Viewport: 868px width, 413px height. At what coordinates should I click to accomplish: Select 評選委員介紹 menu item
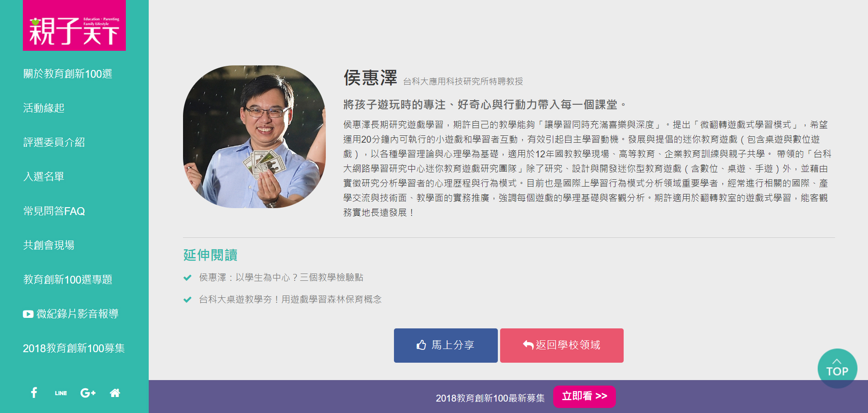point(54,142)
